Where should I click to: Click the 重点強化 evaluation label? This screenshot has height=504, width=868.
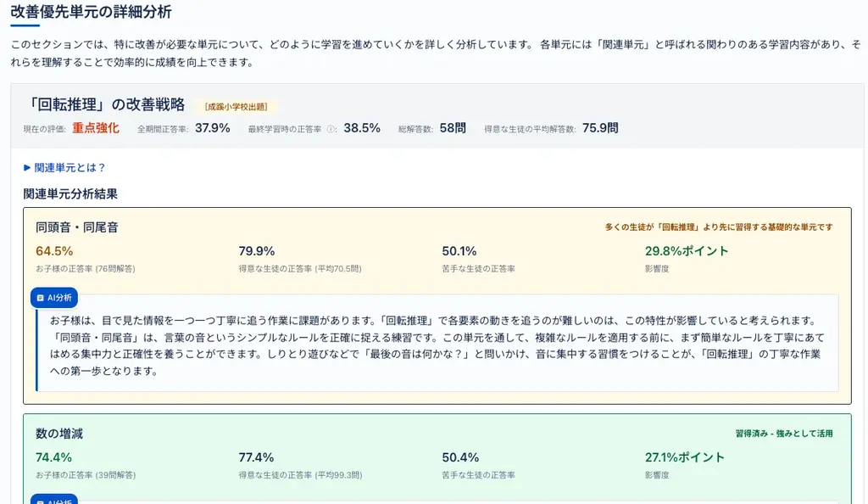pyautogui.click(x=94, y=129)
